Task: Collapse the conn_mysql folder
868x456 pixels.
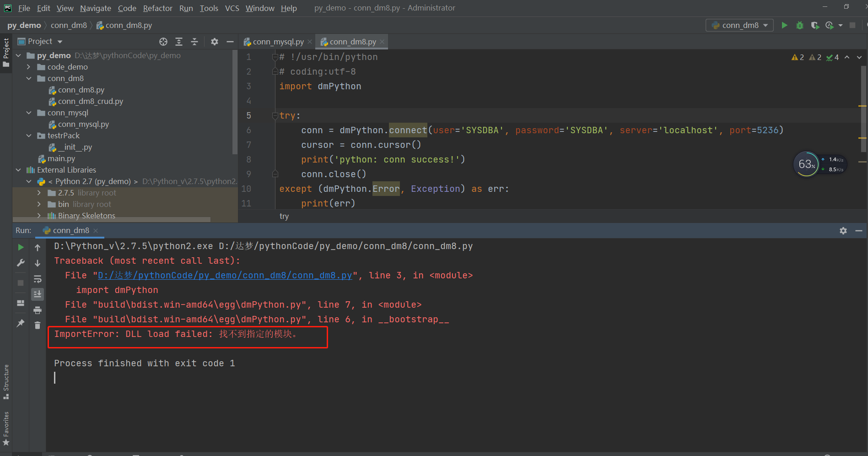Action: [x=29, y=113]
